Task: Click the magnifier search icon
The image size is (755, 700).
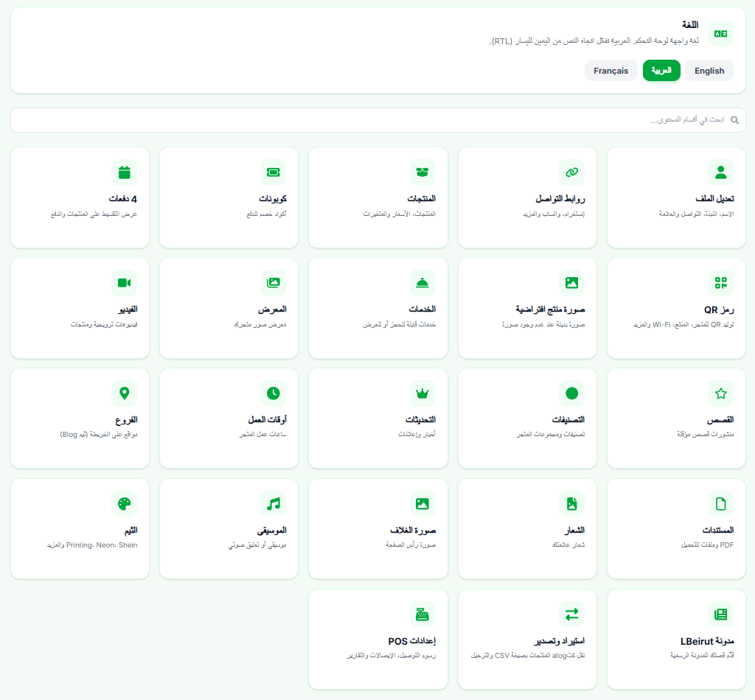Action: 734,120
